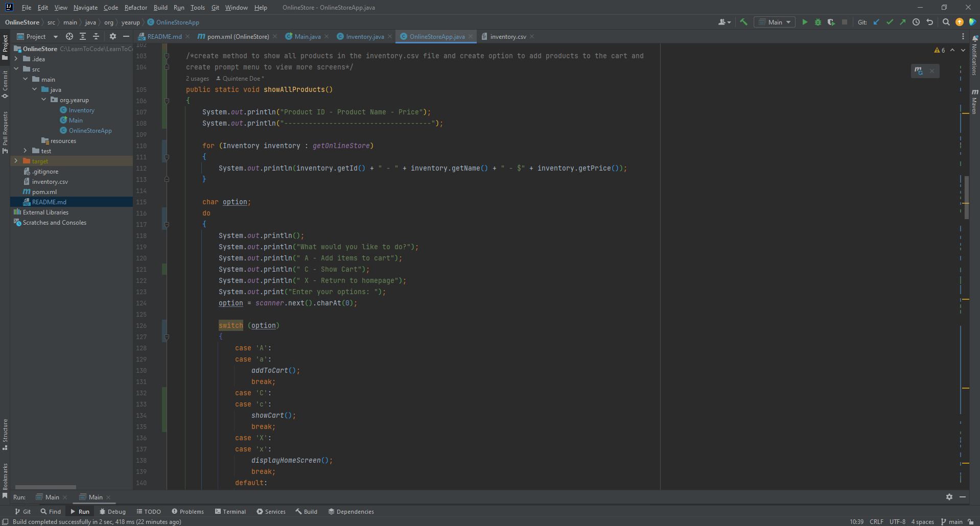Push commits with green arrow icon
The image size is (980, 526).
(x=903, y=22)
